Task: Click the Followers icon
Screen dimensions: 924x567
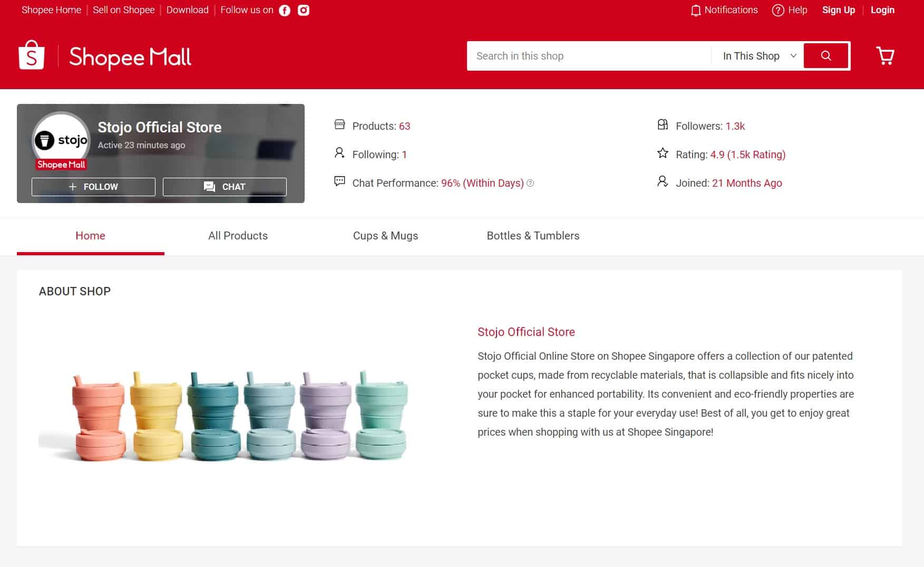Action: pos(663,124)
